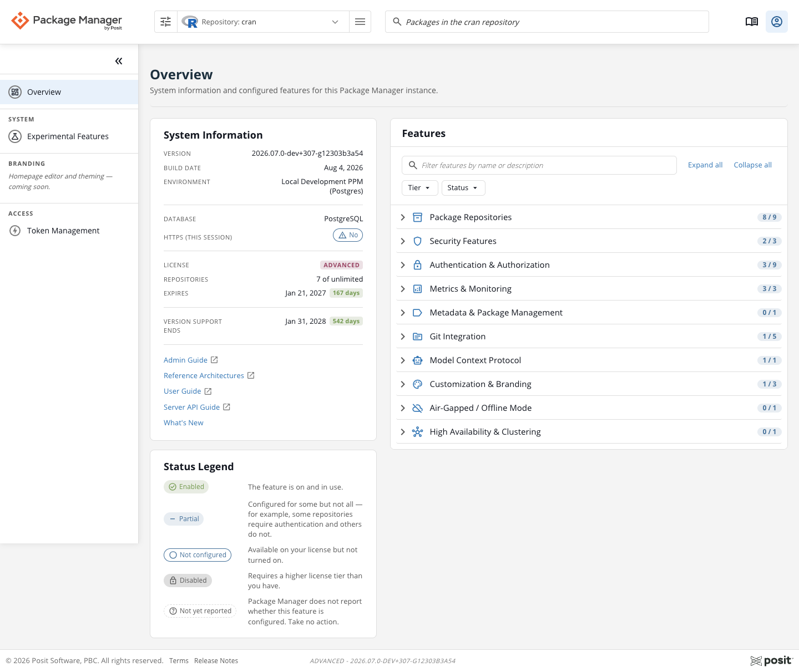Focus the Filter features search field
Viewport: 799px width, 672px height.
click(x=539, y=165)
